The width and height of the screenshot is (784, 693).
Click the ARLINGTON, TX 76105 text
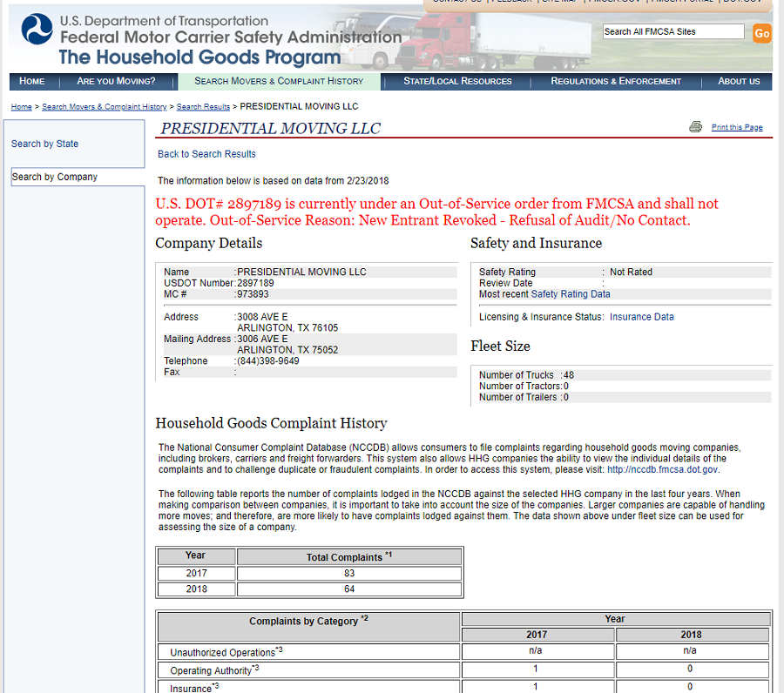287,327
